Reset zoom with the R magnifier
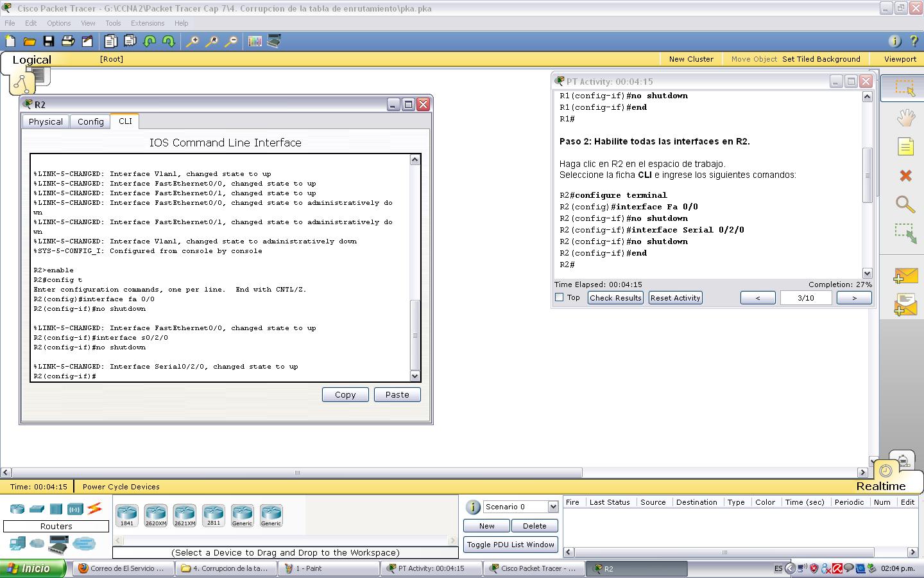 [x=212, y=41]
